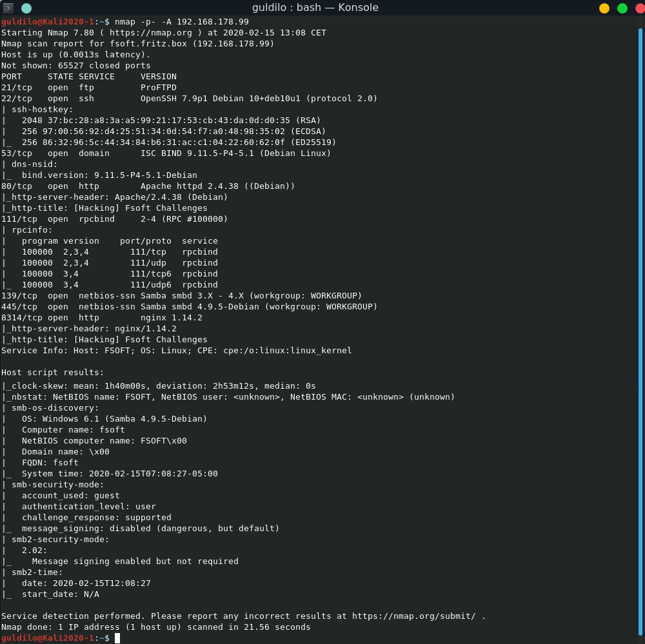Click 'bind.version: 9.11.5-P4-5.1-Debian' line
The width and height of the screenshot is (645, 644).
(x=110, y=175)
